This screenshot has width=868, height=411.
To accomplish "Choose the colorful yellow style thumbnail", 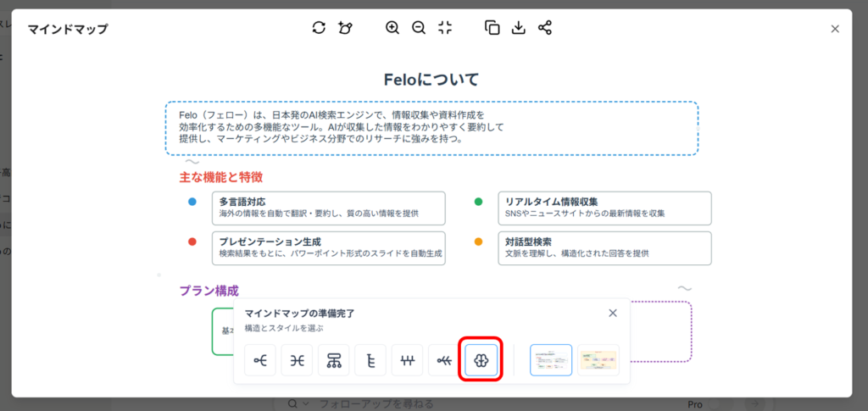I will (598, 360).
